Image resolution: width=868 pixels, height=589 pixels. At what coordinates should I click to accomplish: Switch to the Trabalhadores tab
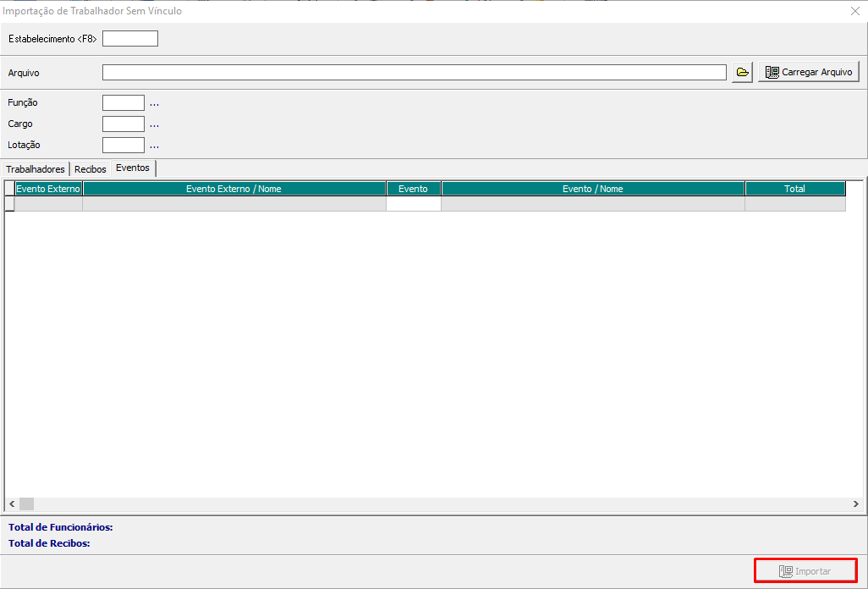tap(36, 169)
